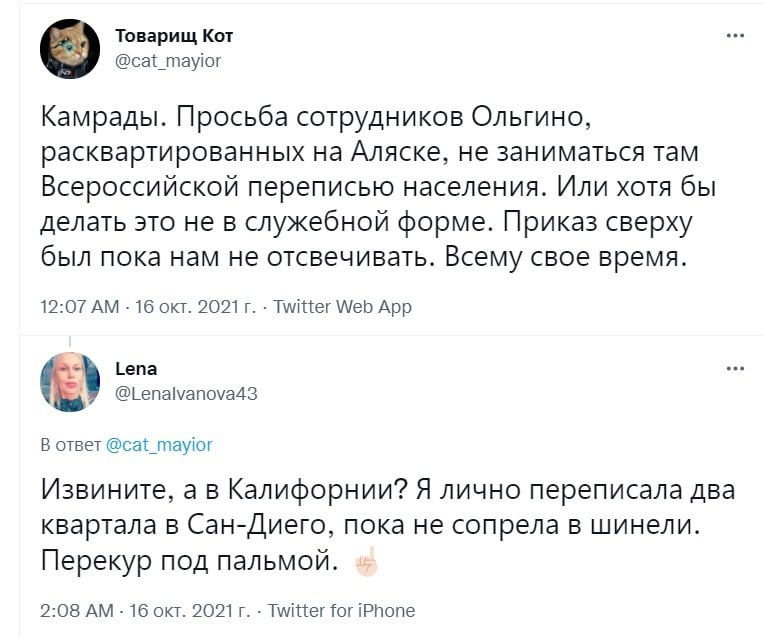Open the @LenaIvanova43 handle
The height and width of the screenshot is (637, 764).
coord(187,393)
